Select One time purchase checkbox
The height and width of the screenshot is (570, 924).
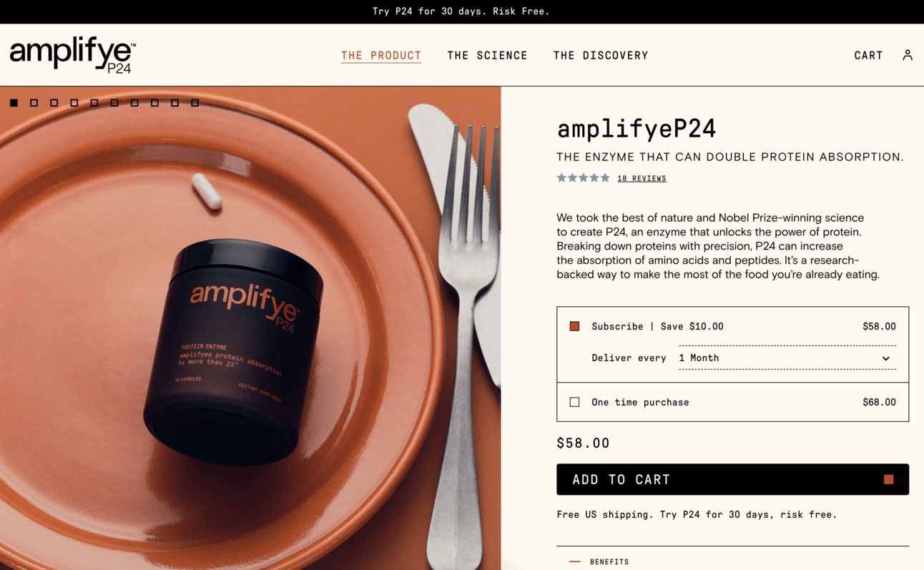tap(574, 402)
